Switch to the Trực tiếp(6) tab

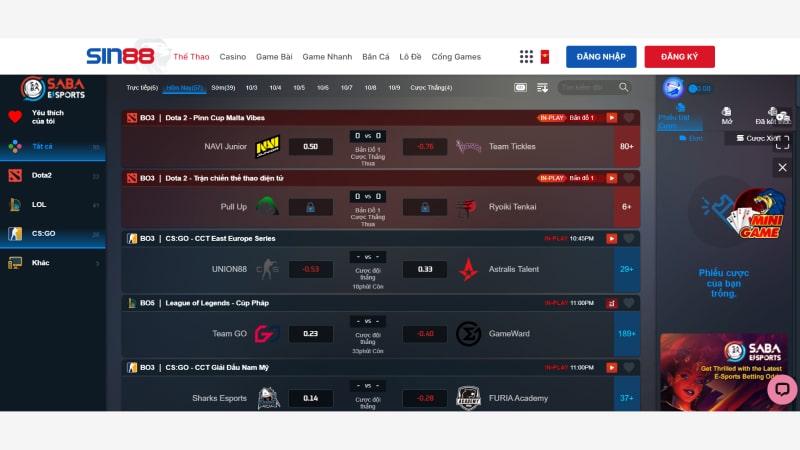[x=142, y=88]
